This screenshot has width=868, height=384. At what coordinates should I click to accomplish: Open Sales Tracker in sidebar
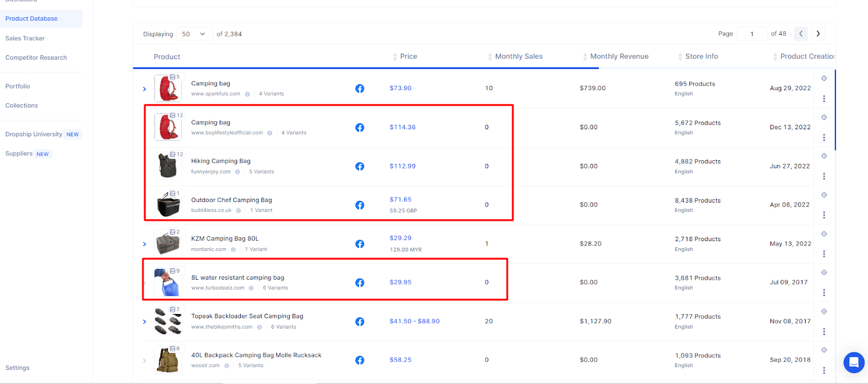tap(25, 39)
